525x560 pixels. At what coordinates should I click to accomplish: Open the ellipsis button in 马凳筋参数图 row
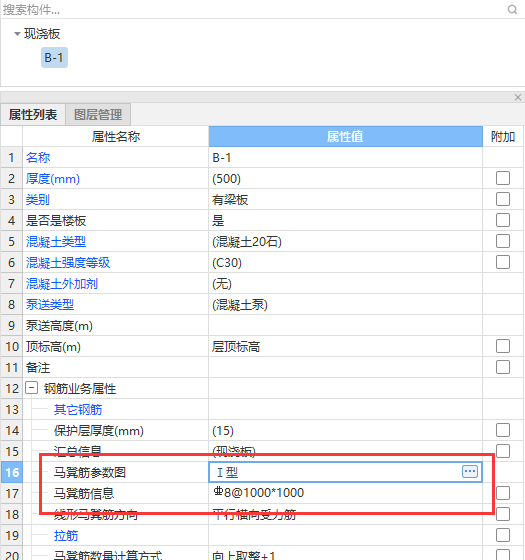[470, 471]
